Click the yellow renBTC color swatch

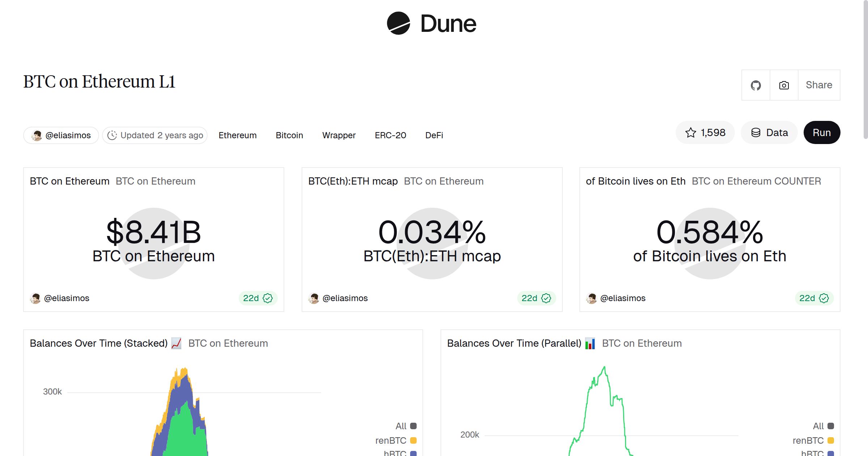tap(413, 440)
